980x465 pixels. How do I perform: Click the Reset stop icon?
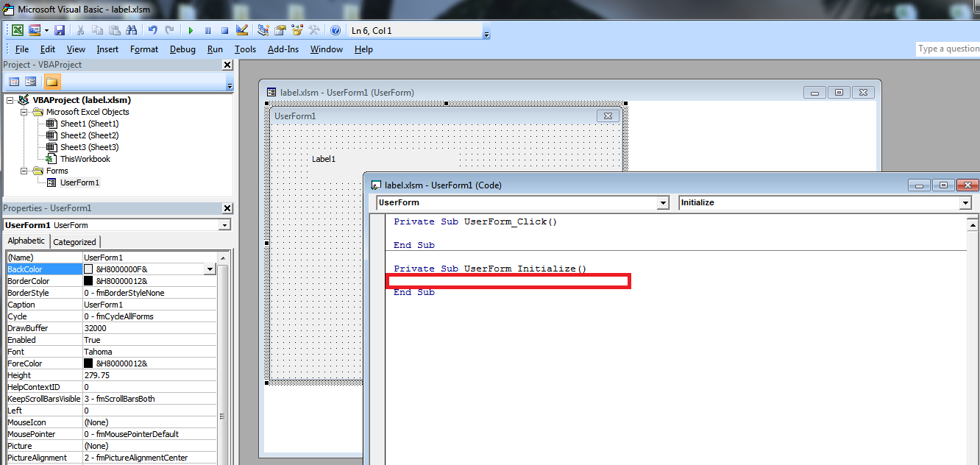click(x=224, y=30)
